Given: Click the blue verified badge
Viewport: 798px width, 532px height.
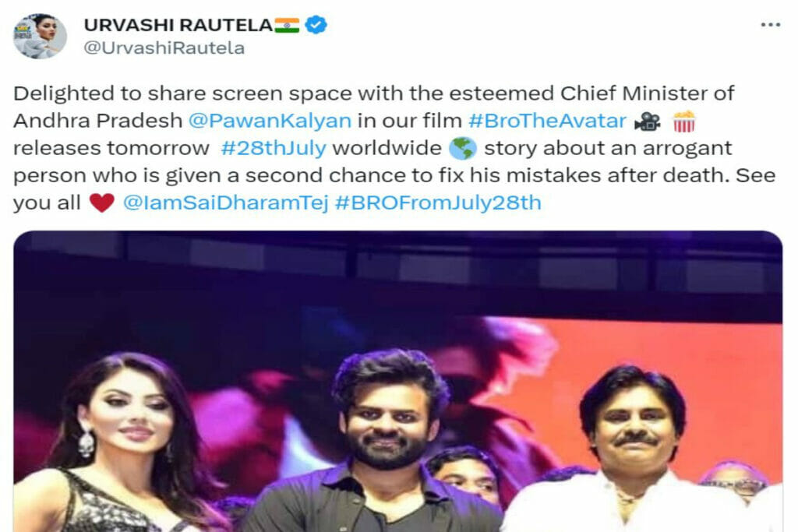Looking at the screenshot, I should tap(316, 24).
